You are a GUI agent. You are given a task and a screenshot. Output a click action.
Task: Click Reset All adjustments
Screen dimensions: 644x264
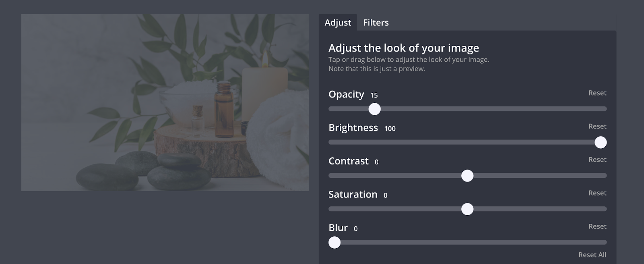point(592,255)
